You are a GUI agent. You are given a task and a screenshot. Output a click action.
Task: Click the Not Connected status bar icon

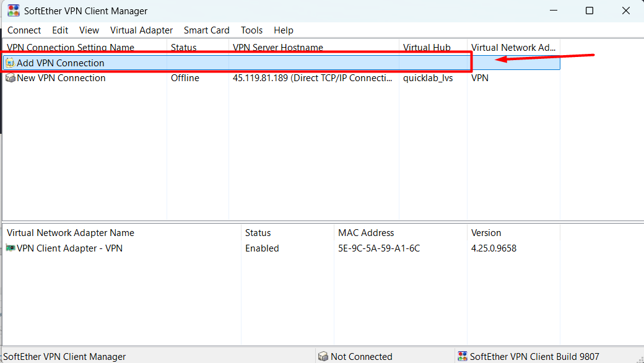point(323,356)
